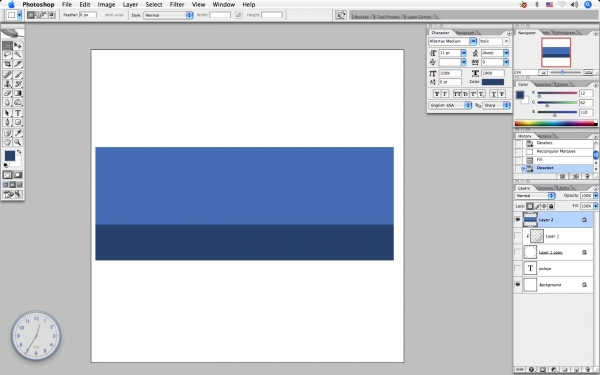Open the marquee Style dropdown in options bar

(x=168, y=15)
